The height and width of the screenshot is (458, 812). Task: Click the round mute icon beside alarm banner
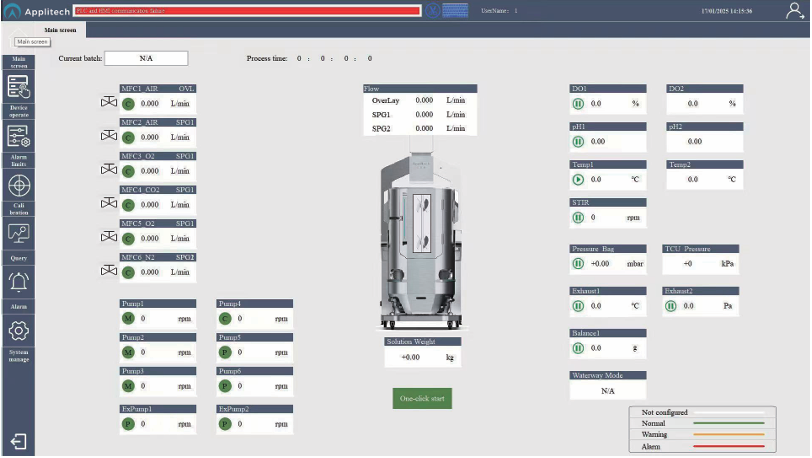432,10
